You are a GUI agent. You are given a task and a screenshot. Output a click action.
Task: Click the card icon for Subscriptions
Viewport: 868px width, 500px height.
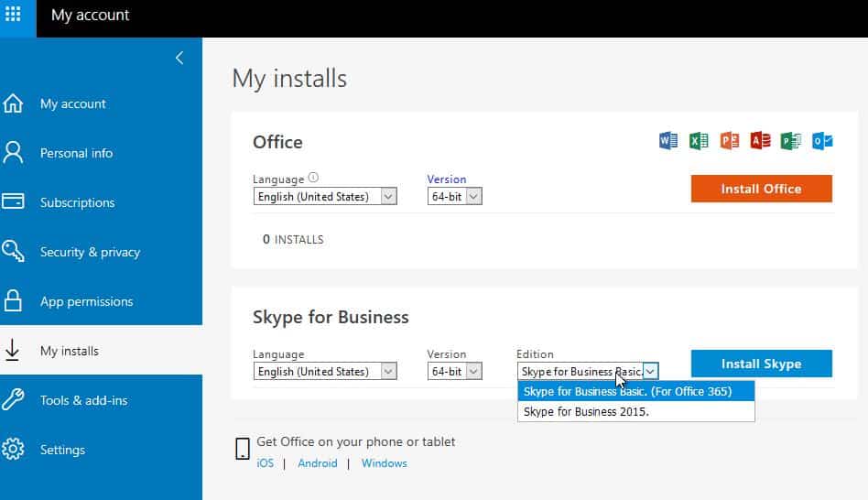(x=13, y=201)
